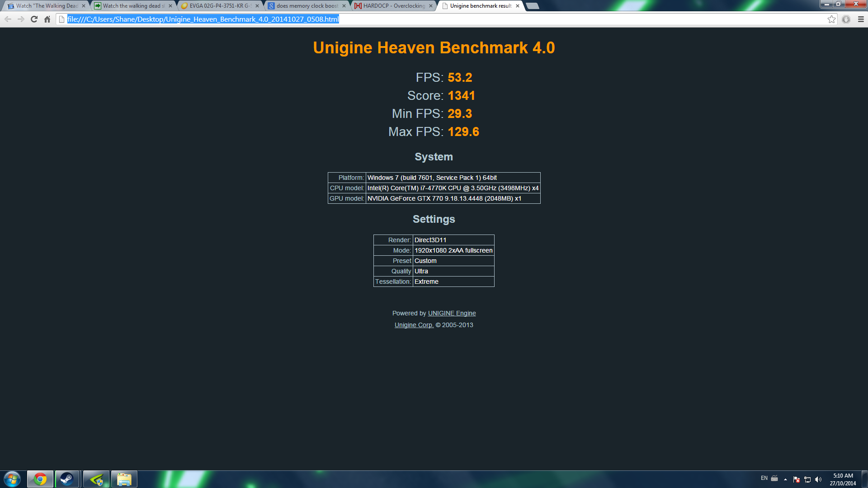Open the NVIDIA app in the taskbar
This screenshot has width=868, height=488.
[x=96, y=479]
